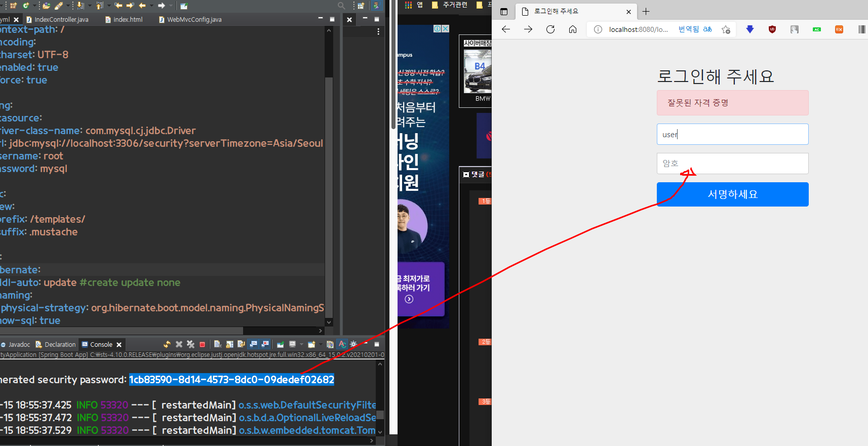Click the browser Forward arrow
The image size is (868, 446).
click(528, 29)
